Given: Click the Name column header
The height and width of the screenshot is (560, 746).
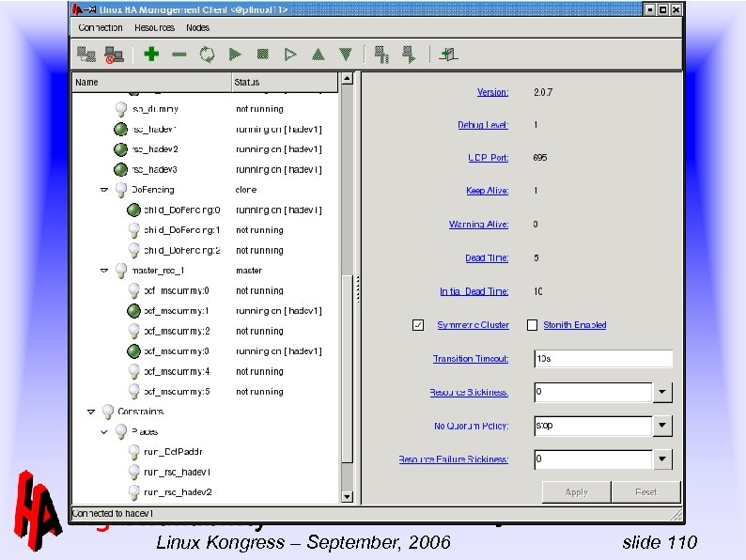Looking at the screenshot, I should [x=152, y=83].
